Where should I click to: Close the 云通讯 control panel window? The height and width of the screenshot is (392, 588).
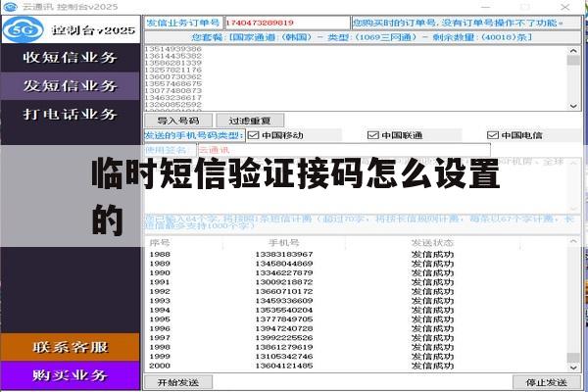point(565,7)
